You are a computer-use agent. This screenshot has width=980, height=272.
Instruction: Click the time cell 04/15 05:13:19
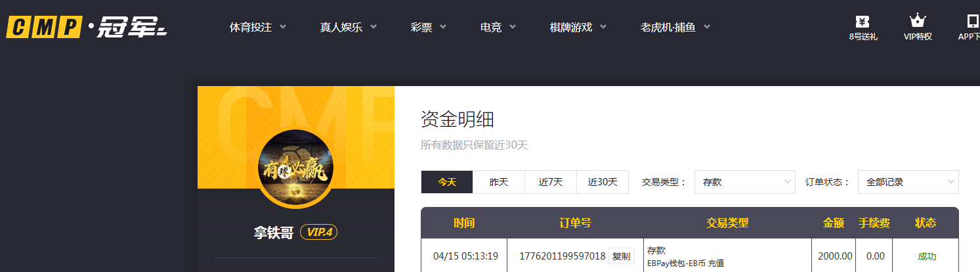pos(465,256)
